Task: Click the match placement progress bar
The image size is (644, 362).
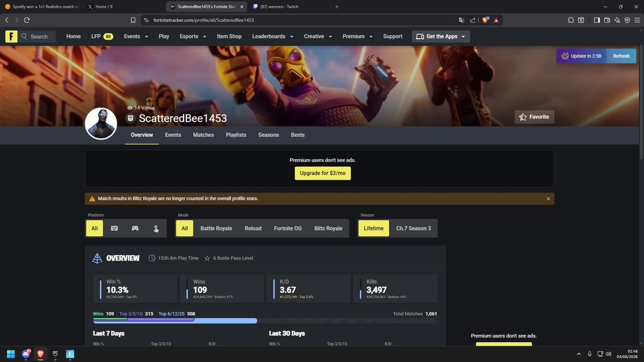Action: click(x=265, y=321)
